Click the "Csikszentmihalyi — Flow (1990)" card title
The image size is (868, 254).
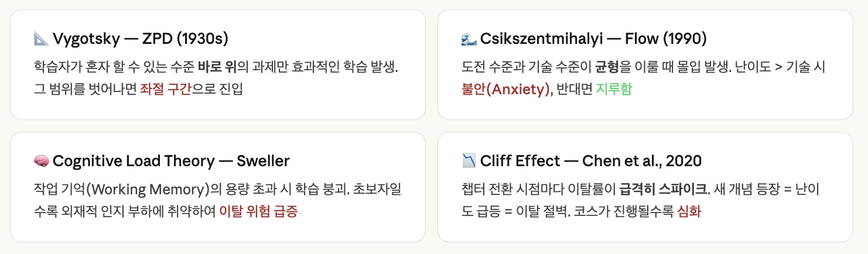point(593,39)
